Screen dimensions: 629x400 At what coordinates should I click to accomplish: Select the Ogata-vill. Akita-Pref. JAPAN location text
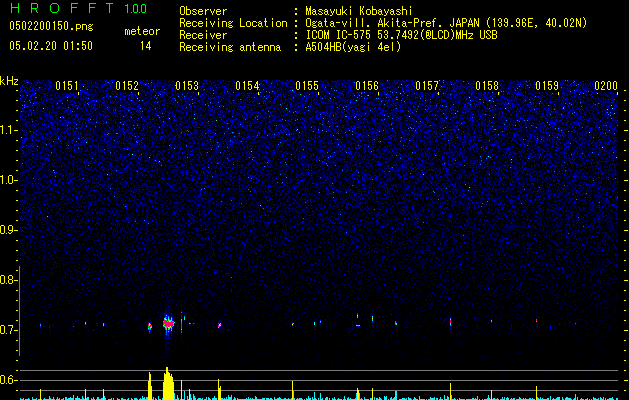[446, 23]
